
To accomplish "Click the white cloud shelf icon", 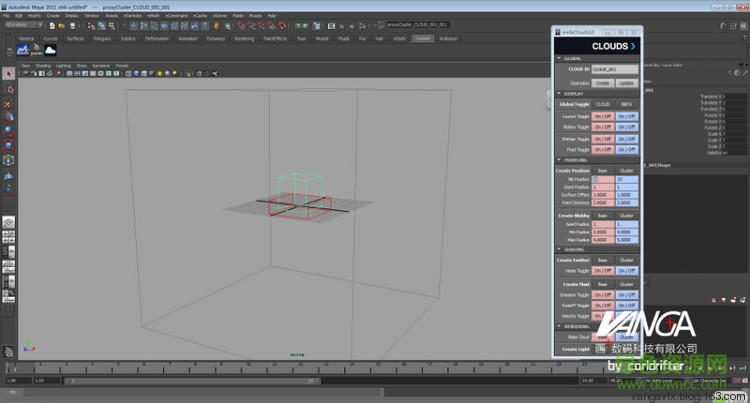I will click(50, 50).
